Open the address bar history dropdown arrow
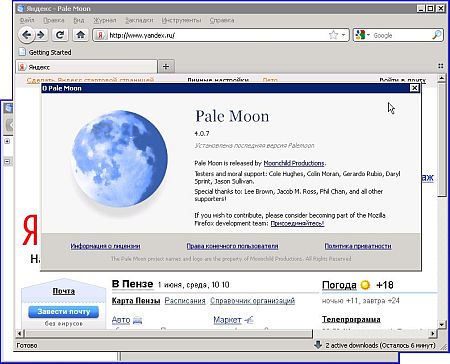450x364 pixels. tap(343, 35)
